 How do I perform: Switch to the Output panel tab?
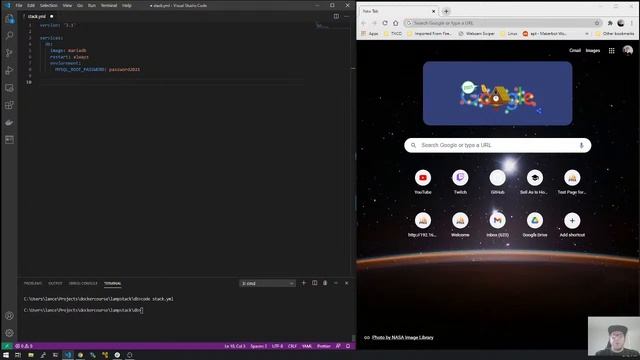click(55, 283)
